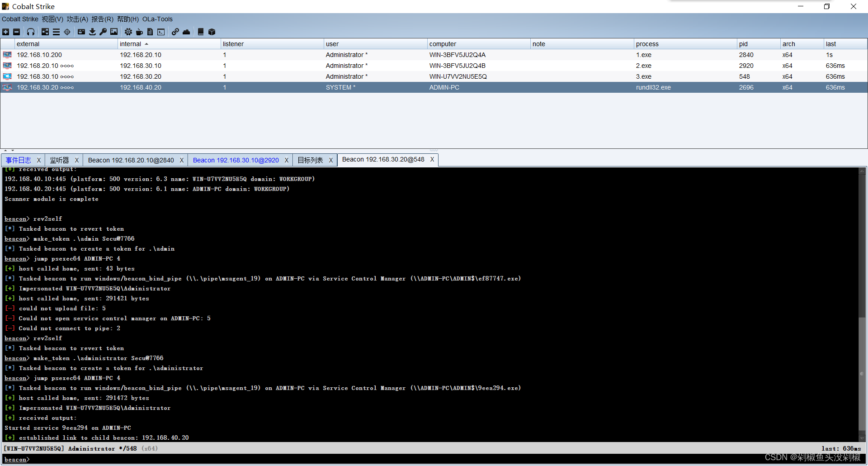Close the Beacon 192.168.20.10@2840 tab

182,160
